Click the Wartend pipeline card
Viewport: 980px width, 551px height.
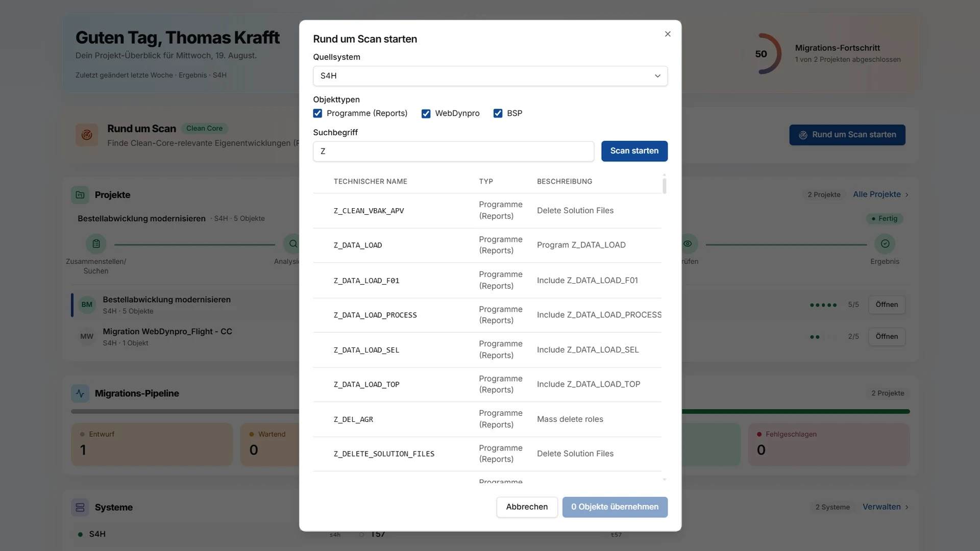tap(269, 444)
